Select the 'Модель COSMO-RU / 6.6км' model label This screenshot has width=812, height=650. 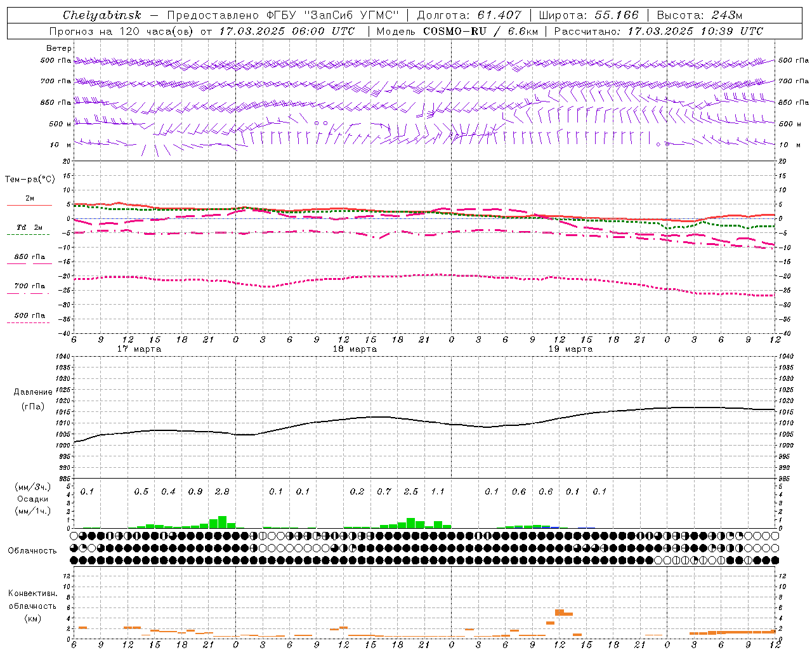457,31
